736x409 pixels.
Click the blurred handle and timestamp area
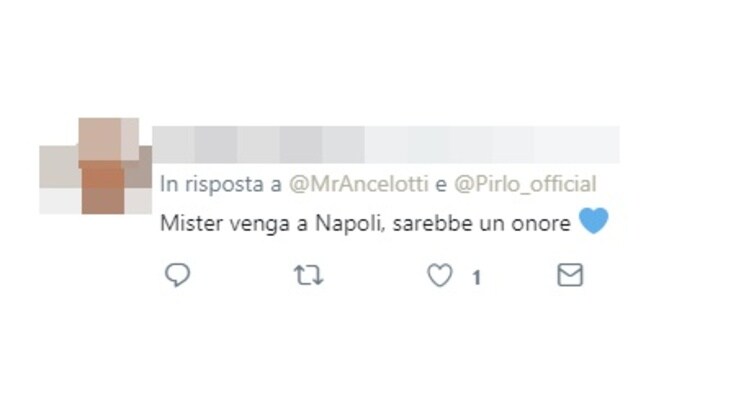[492, 145]
